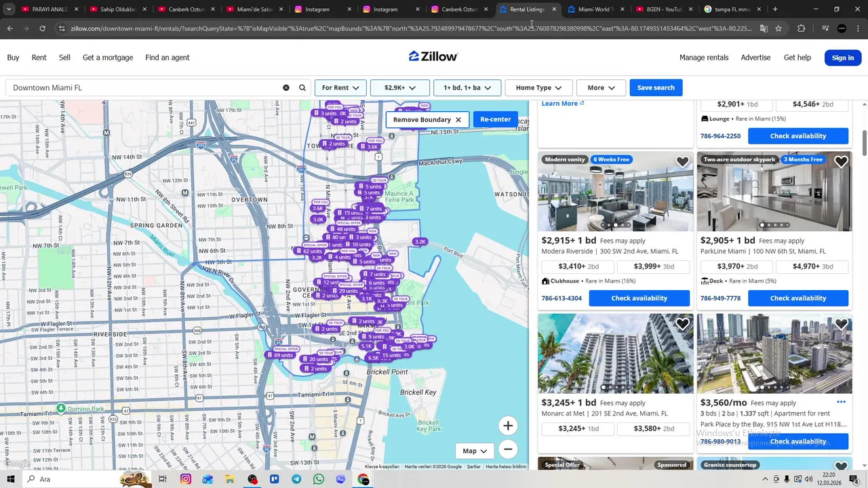
Task: Open Instagram from taskbar
Action: tap(186, 479)
